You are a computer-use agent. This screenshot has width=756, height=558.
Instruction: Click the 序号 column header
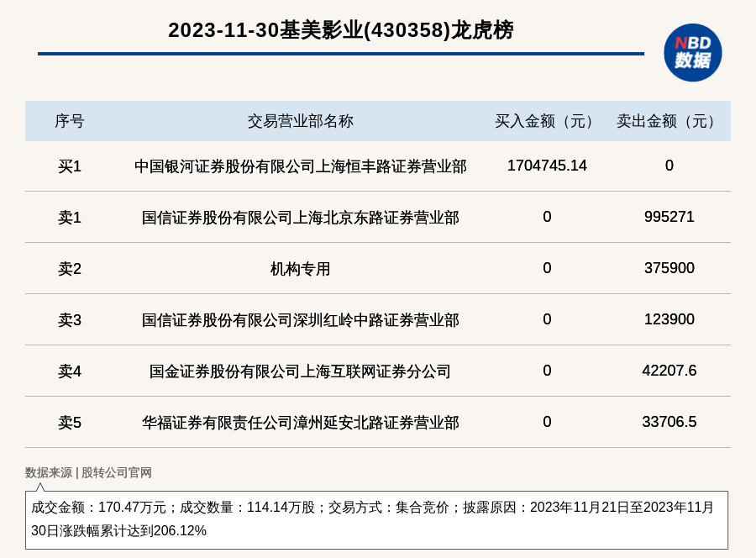(x=70, y=121)
